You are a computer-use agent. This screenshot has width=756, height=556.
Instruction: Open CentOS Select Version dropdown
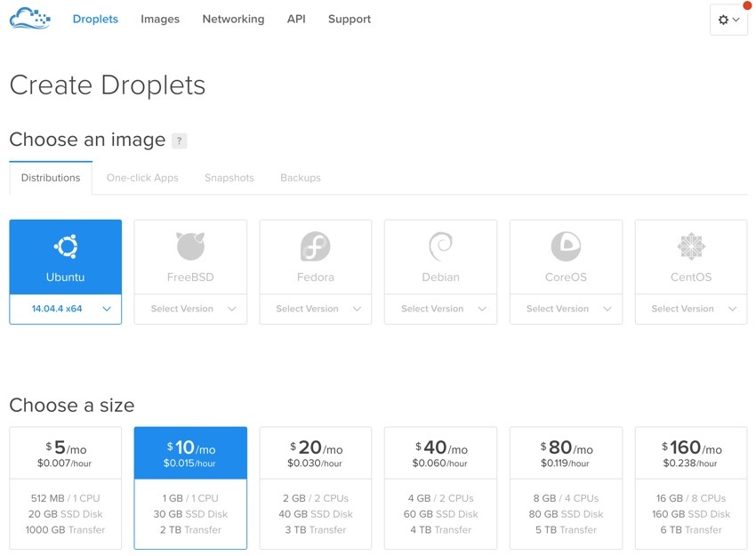(x=691, y=309)
